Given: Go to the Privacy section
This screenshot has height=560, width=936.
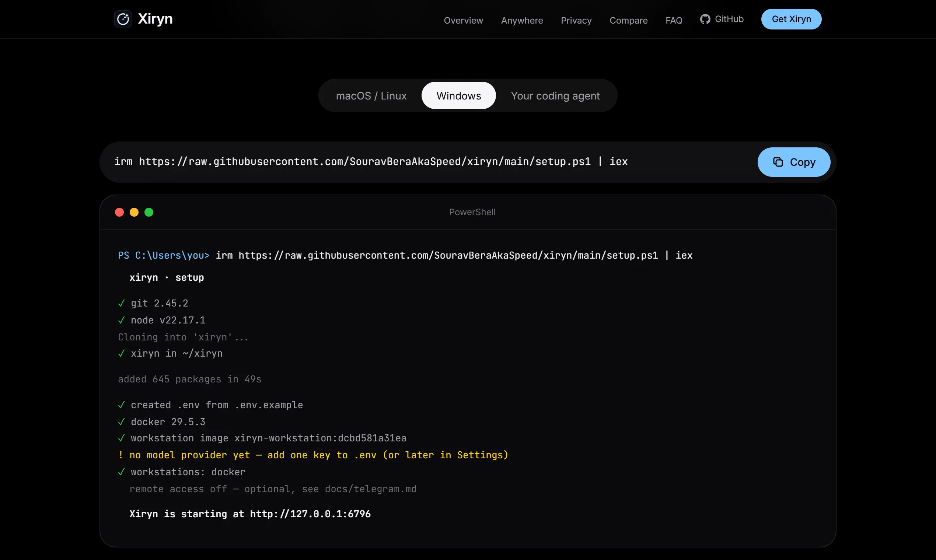Looking at the screenshot, I should click(x=576, y=20).
